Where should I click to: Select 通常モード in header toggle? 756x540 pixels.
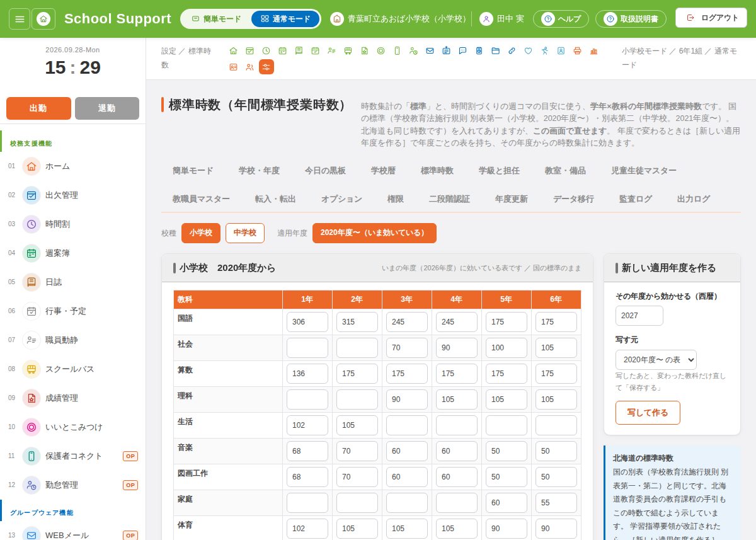tap(285, 19)
